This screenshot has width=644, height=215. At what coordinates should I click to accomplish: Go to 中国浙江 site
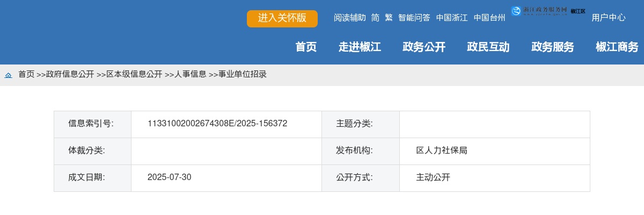[x=451, y=18]
